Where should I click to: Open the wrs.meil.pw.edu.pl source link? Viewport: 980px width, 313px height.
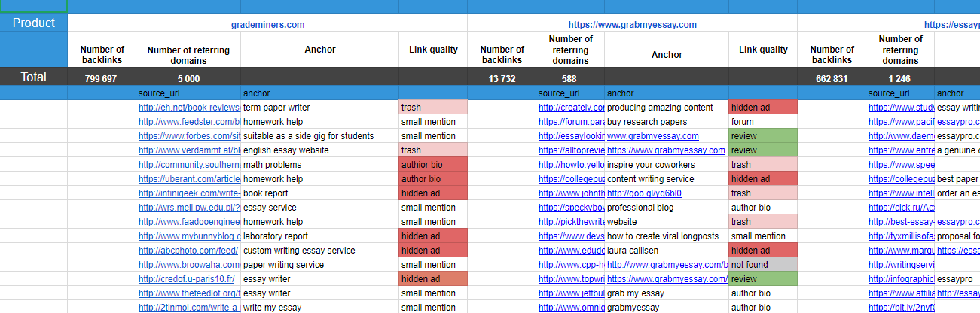[189, 208]
